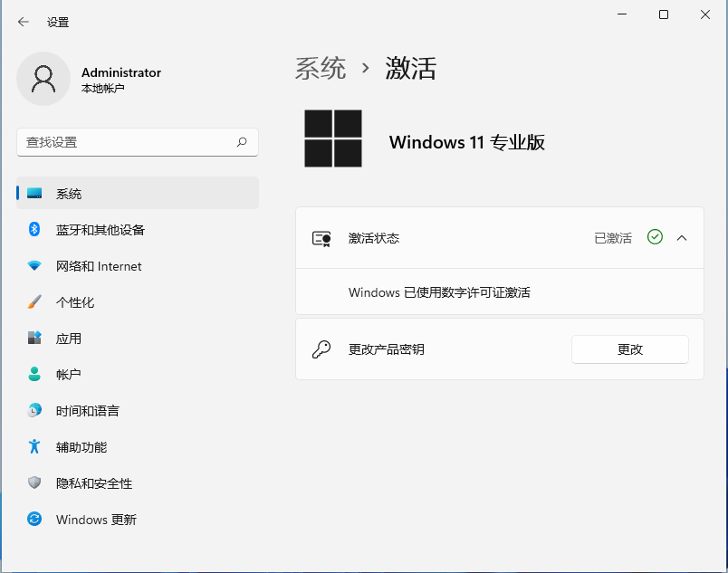Screen dimensions: 728x573
Task: Open 时间和语言 settings
Action: tap(138, 411)
